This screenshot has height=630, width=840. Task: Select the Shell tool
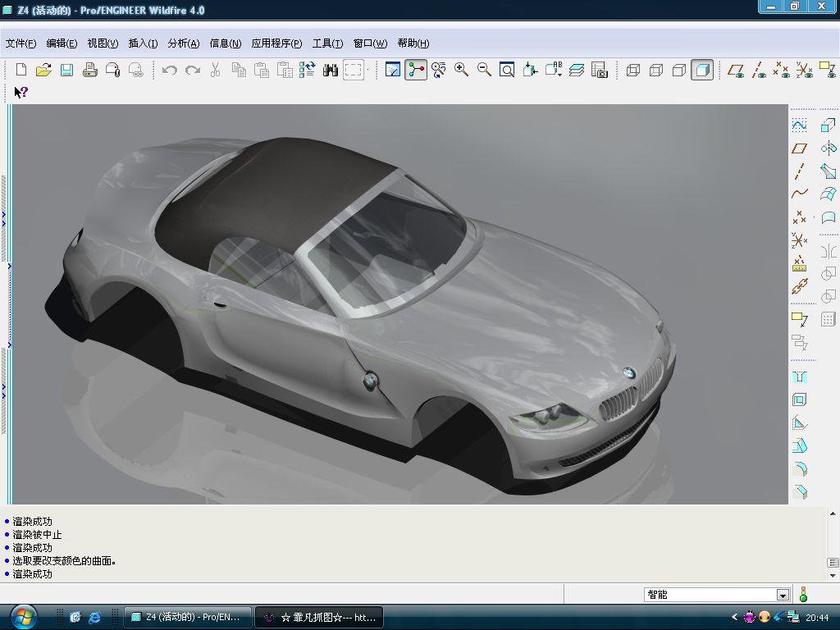pyautogui.click(x=799, y=400)
